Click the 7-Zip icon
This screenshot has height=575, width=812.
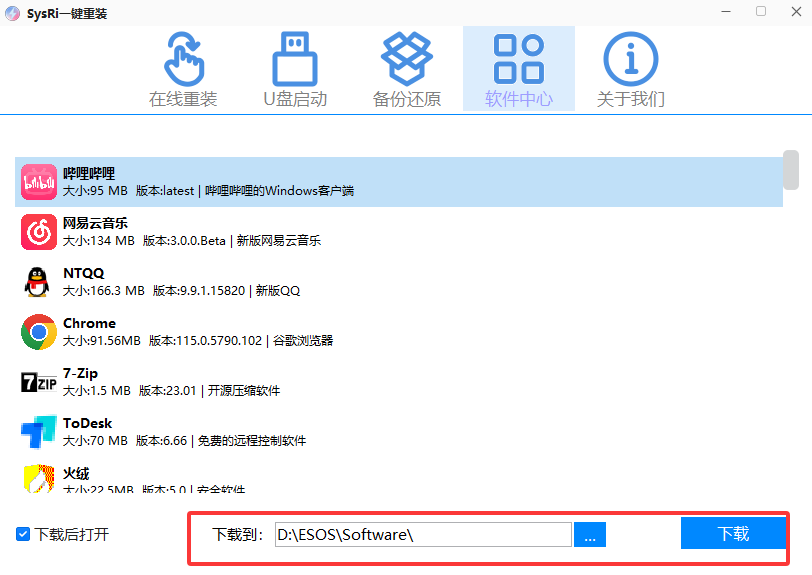(39, 382)
